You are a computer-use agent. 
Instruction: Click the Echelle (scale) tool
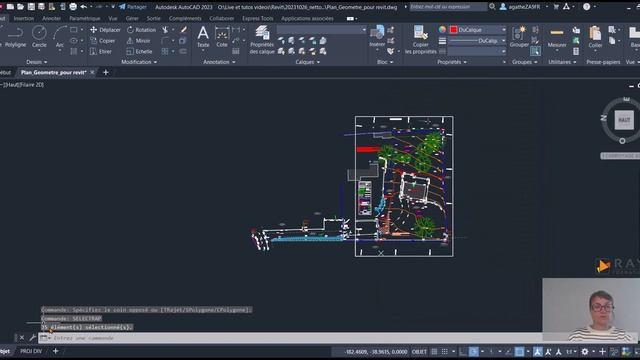[139, 51]
